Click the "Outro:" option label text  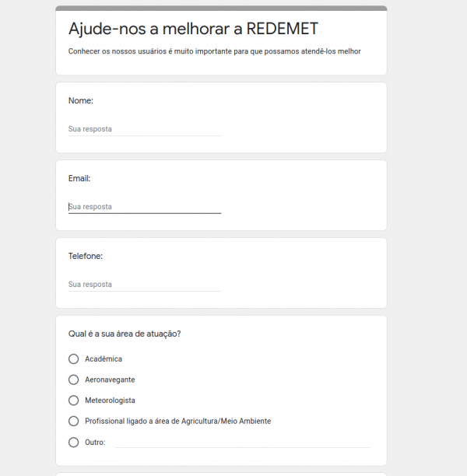click(95, 443)
